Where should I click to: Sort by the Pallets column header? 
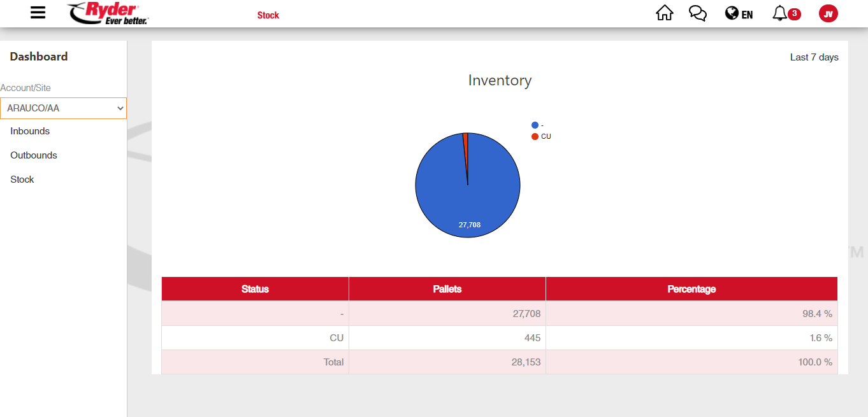447,289
